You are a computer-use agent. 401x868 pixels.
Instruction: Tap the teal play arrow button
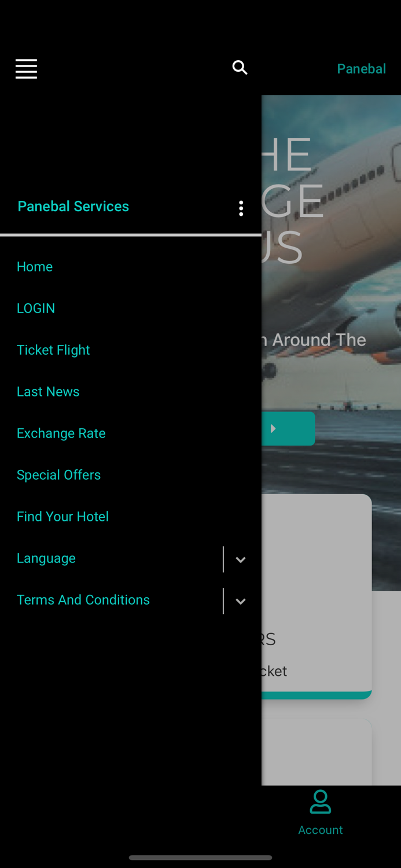(288, 429)
